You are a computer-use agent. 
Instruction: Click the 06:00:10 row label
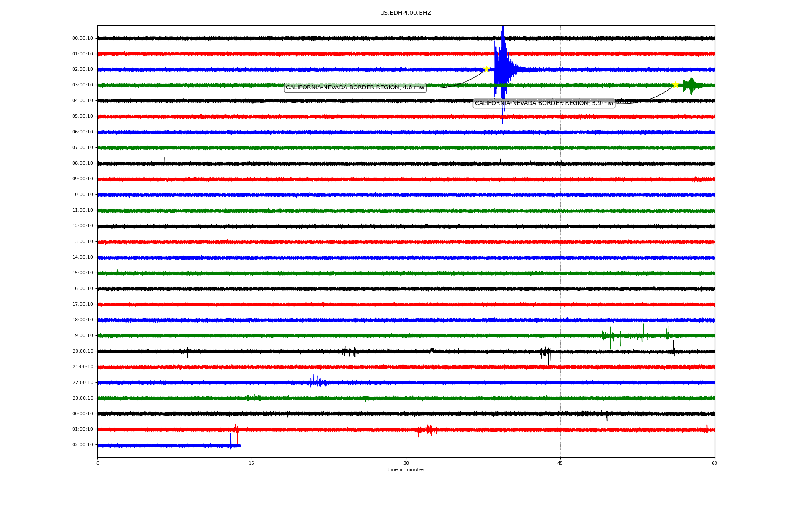82,132
